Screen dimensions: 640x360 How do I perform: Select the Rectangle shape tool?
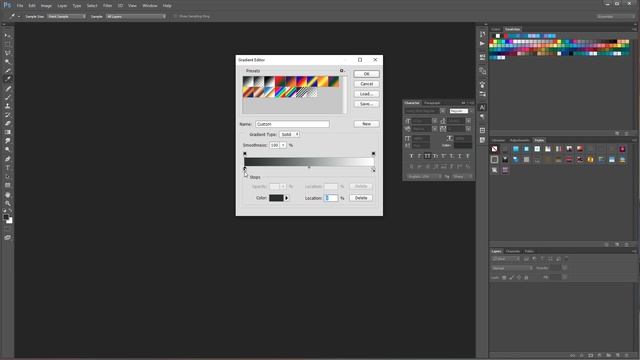click(x=8, y=185)
